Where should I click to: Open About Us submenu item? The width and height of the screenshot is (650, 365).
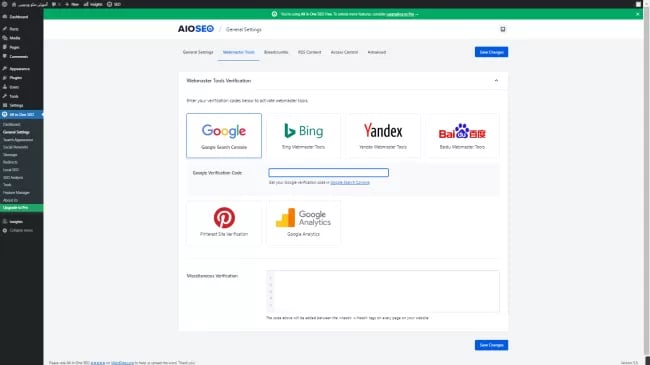coord(10,200)
